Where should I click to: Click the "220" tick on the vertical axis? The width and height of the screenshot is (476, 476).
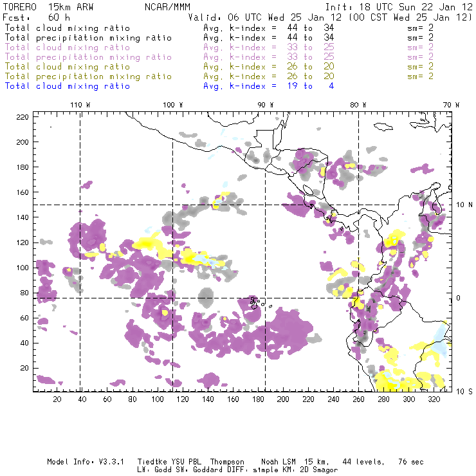point(23,117)
